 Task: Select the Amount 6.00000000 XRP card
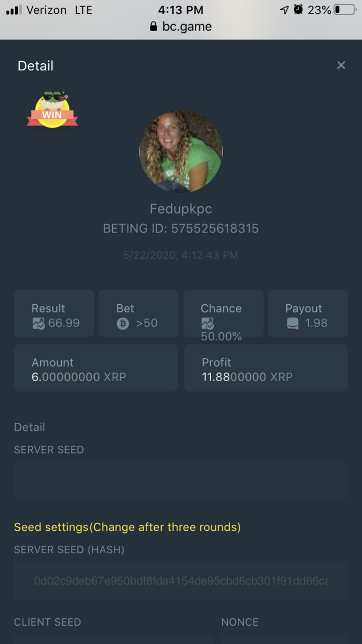pos(96,368)
